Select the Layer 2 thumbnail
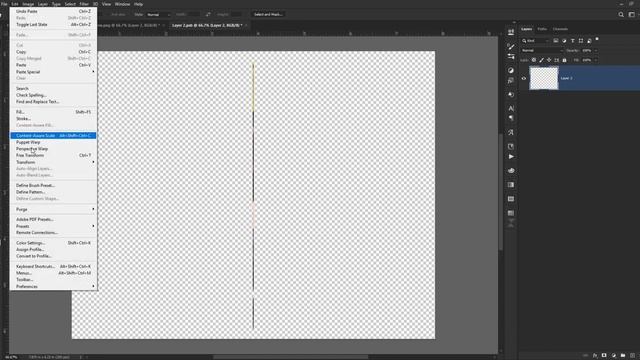 point(544,78)
